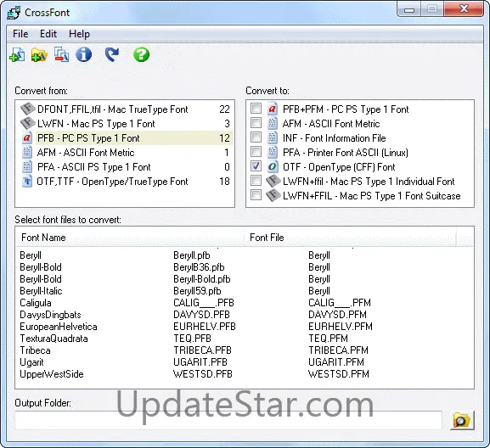Screen dimensions: 490x448
Task: Select the TexturaQuadrata font row
Action: [245, 338]
